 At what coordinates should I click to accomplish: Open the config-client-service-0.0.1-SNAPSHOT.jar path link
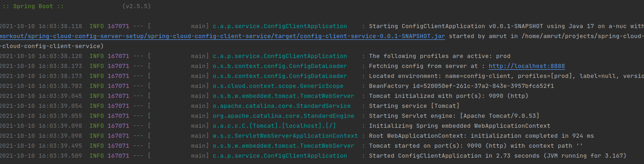tap(222, 36)
